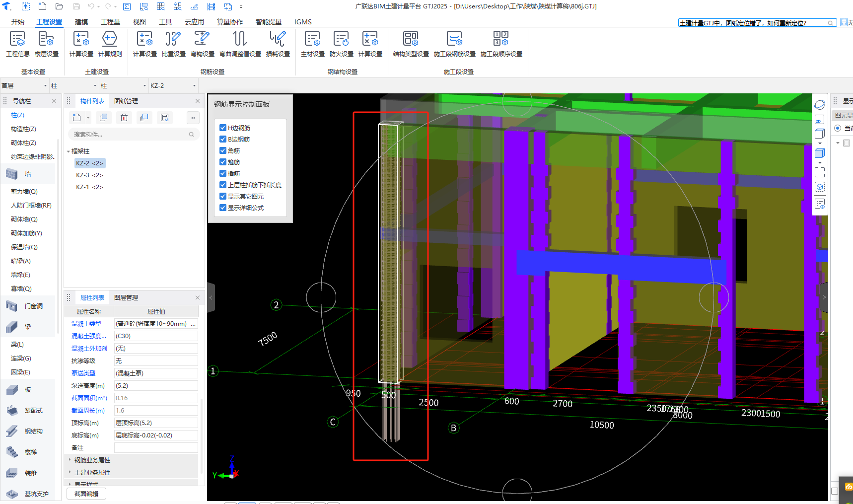Open the 云应用 ribbon tab
The height and width of the screenshot is (504, 853).
pyautogui.click(x=194, y=22)
